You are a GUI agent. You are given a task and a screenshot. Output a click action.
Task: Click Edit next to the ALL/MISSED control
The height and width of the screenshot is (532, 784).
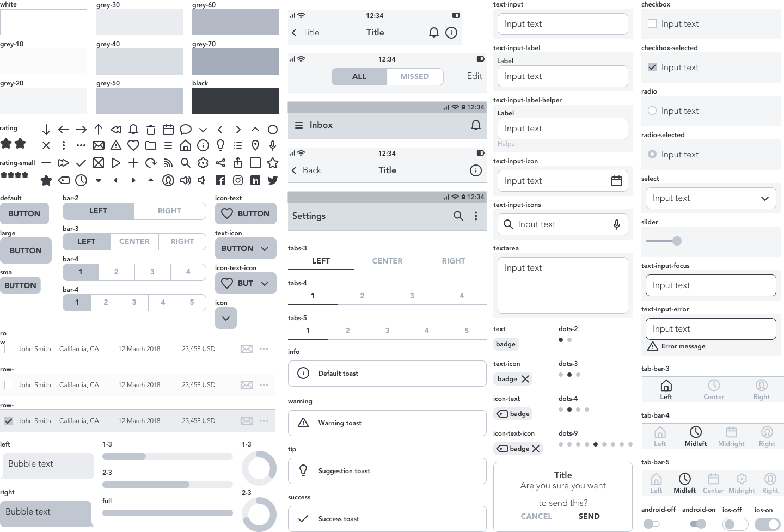pos(475,76)
